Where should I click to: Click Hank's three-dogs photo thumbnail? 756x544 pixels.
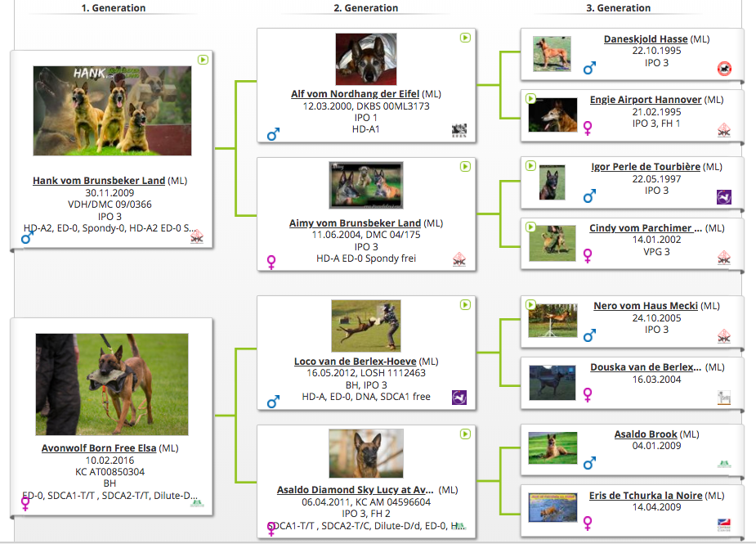112,110
